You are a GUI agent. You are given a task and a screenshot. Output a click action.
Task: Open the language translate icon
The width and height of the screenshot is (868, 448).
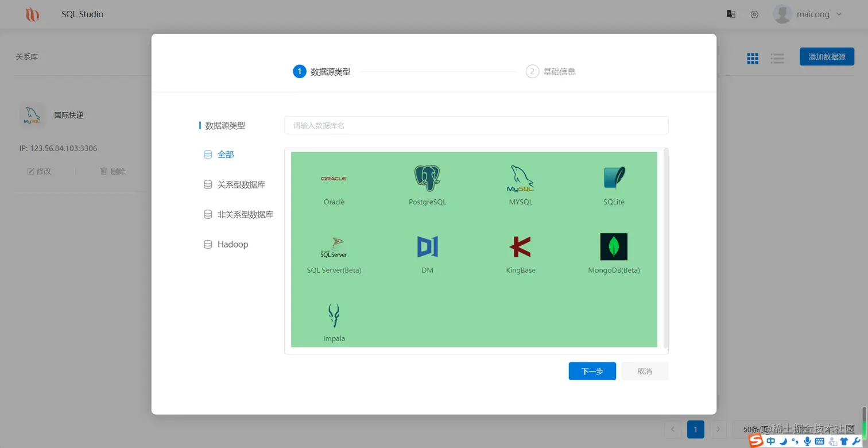point(731,14)
